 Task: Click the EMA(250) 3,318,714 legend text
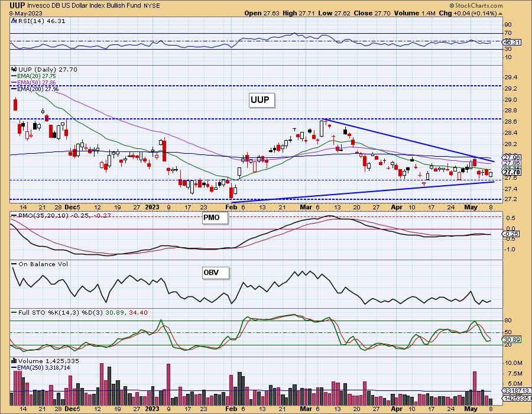click(44, 367)
